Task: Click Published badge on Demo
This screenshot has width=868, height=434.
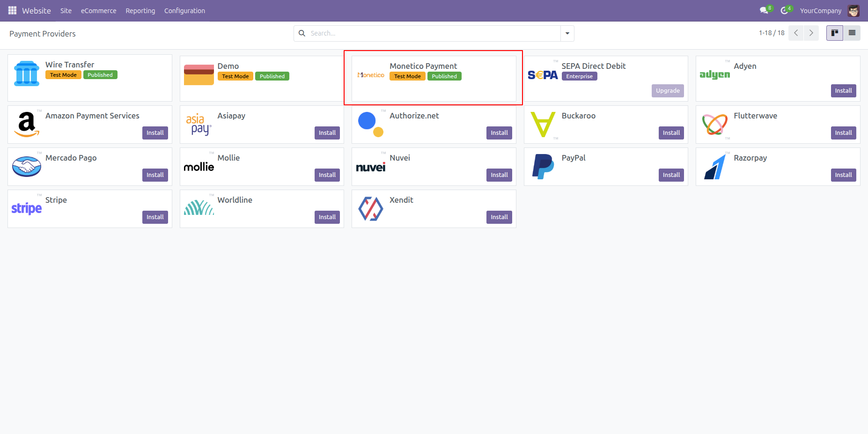Action: (x=272, y=76)
